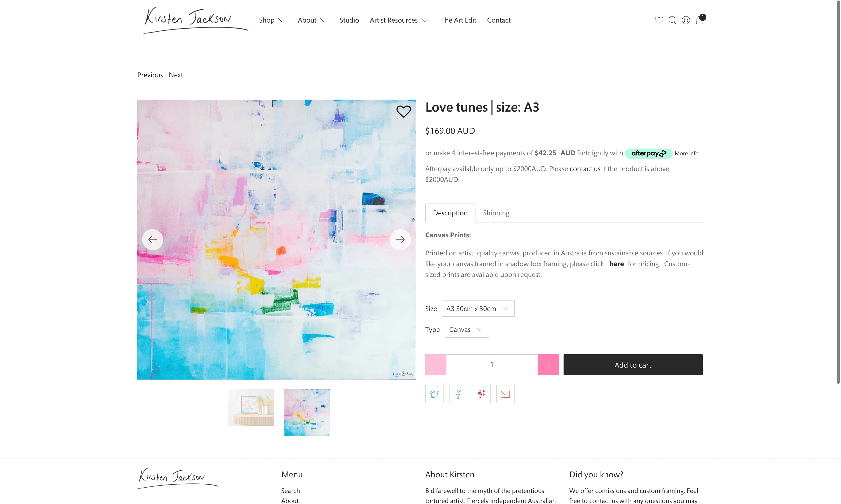This screenshot has height=504, width=841.
Task: Select the framed room mockup thumbnail
Action: tap(251, 408)
